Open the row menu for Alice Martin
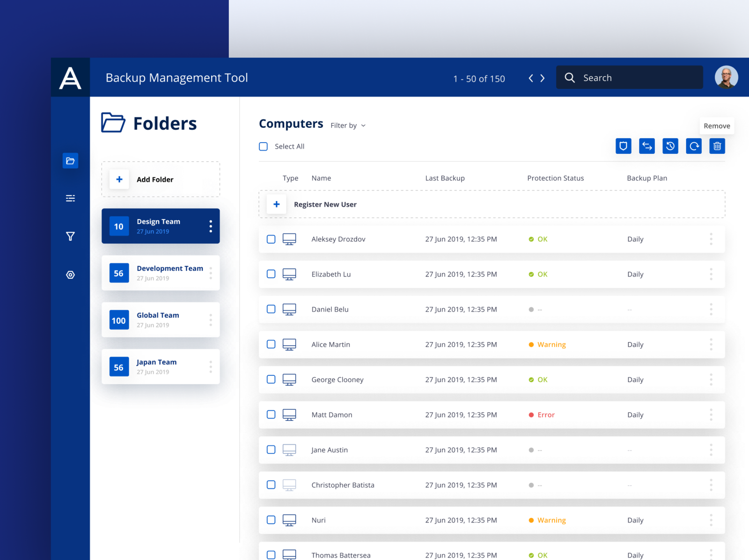This screenshot has height=560, width=749. (x=711, y=344)
